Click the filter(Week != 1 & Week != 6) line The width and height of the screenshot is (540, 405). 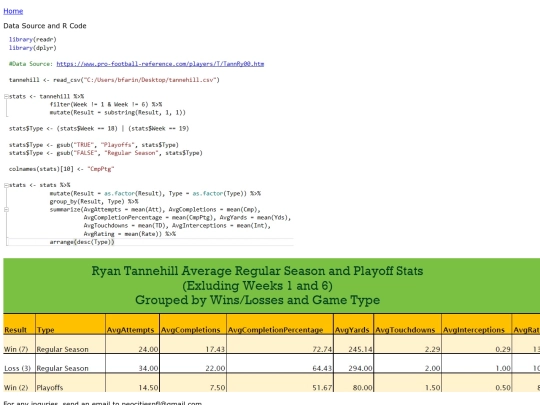(x=106, y=104)
